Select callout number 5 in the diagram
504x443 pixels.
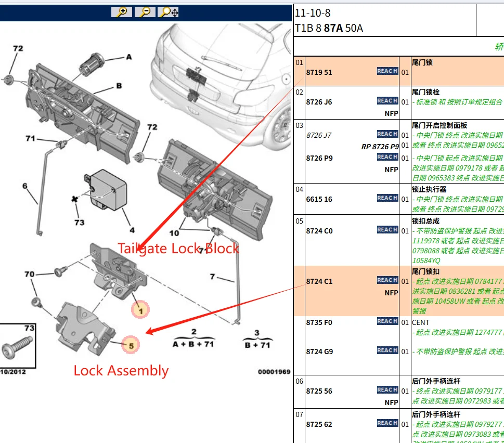pos(131,345)
